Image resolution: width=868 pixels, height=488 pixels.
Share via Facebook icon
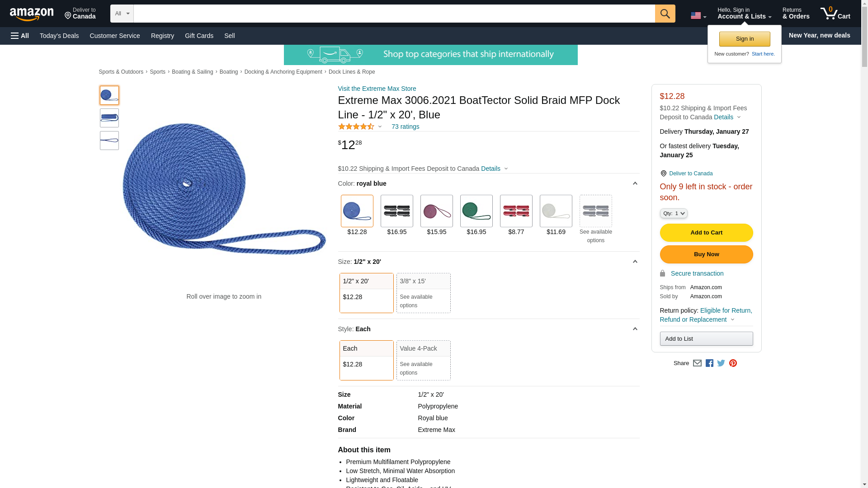709,363
